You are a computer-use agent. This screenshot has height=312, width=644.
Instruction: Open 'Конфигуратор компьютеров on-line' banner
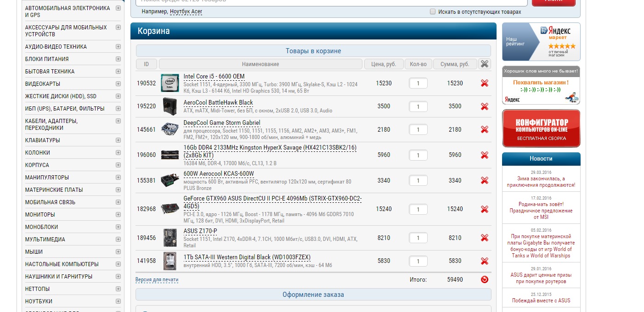(541, 128)
